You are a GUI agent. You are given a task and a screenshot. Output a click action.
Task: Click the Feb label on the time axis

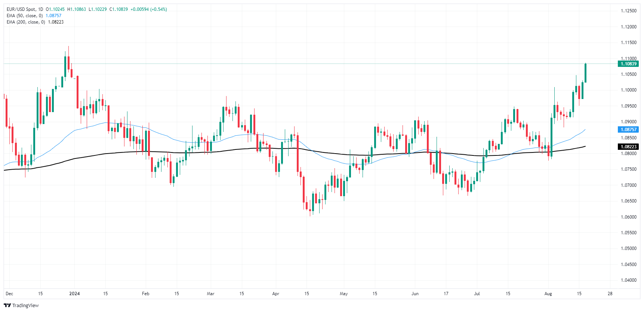tap(146, 294)
